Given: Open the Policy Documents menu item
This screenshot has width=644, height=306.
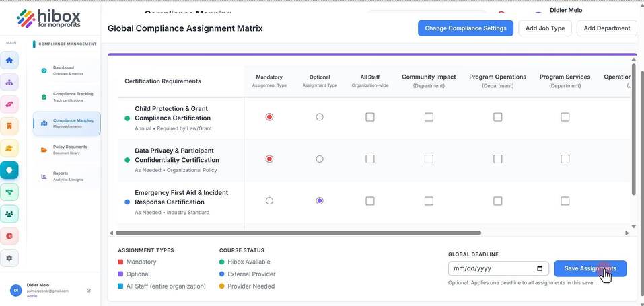Looking at the screenshot, I should pos(67,150).
